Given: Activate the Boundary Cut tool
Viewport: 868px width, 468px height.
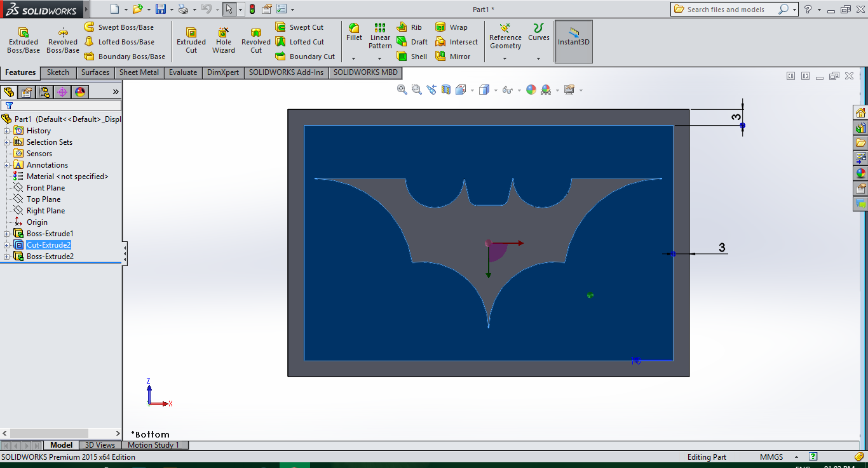Looking at the screenshot, I should (305, 57).
